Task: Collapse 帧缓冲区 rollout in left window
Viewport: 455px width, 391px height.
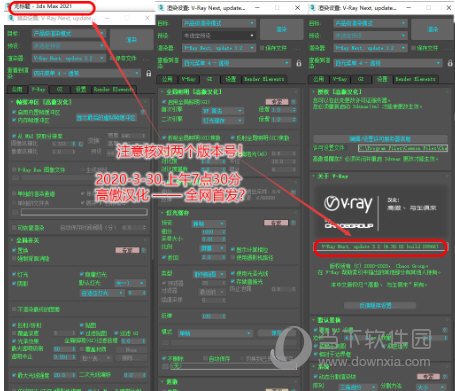Action: tap(12, 102)
